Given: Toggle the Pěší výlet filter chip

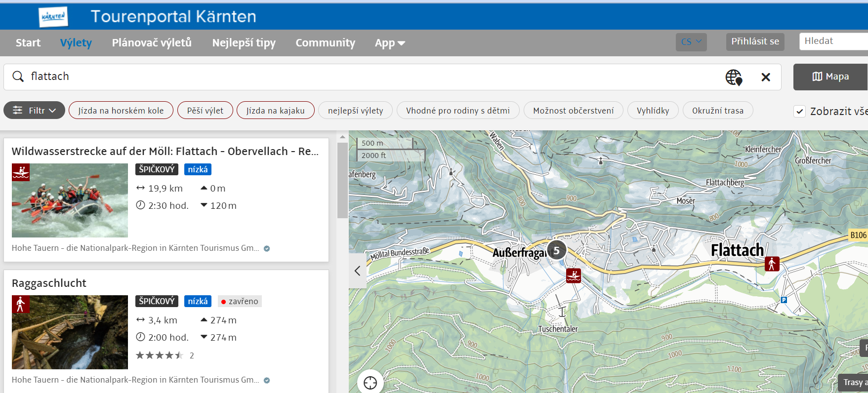Looking at the screenshot, I should coord(205,110).
